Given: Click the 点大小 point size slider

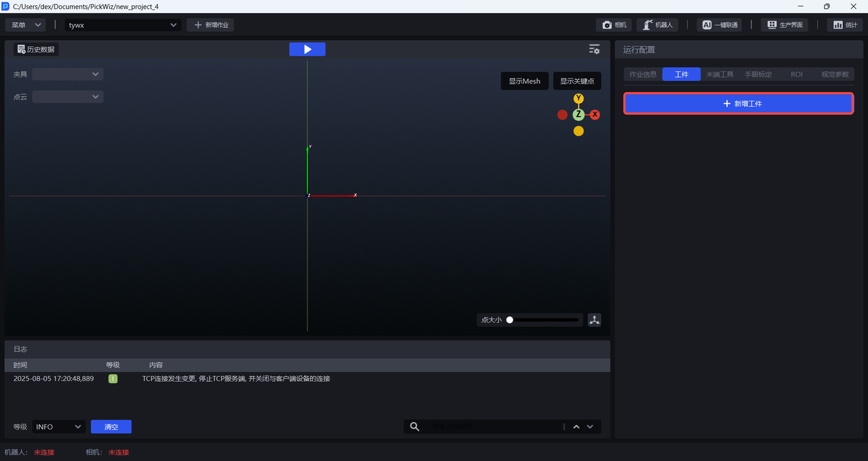Looking at the screenshot, I should coord(544,320).
